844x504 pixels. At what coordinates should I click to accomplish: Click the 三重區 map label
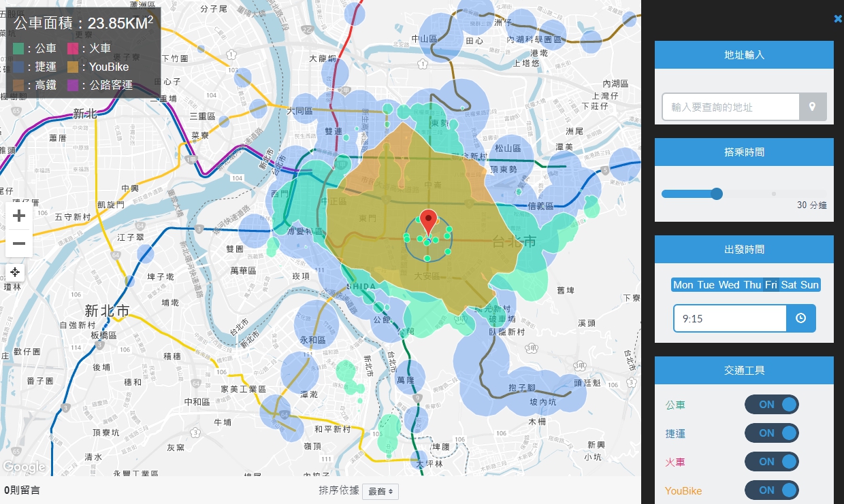[x=202, y=116]
